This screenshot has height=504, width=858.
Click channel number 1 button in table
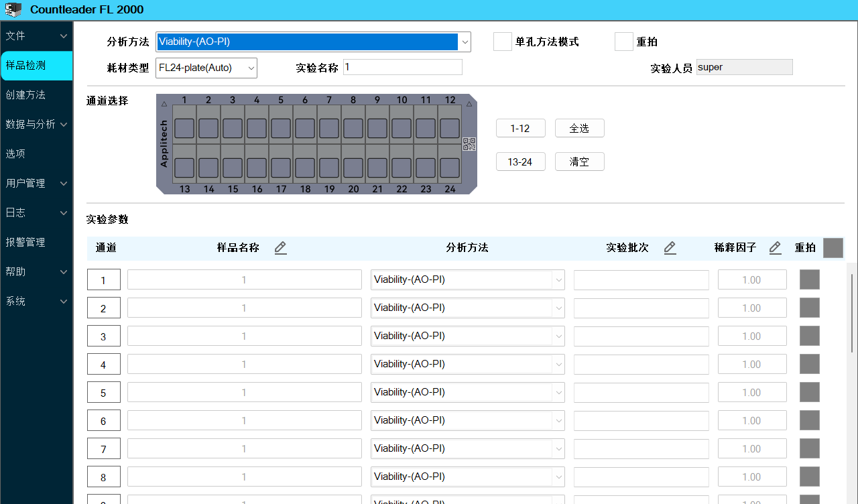tap(104, 280)
